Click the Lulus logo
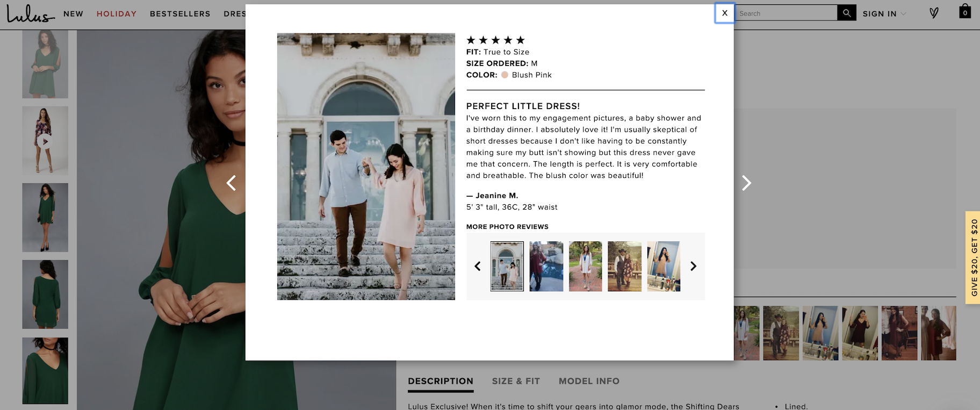Screen dimensions: 980x410 [30, 14]
